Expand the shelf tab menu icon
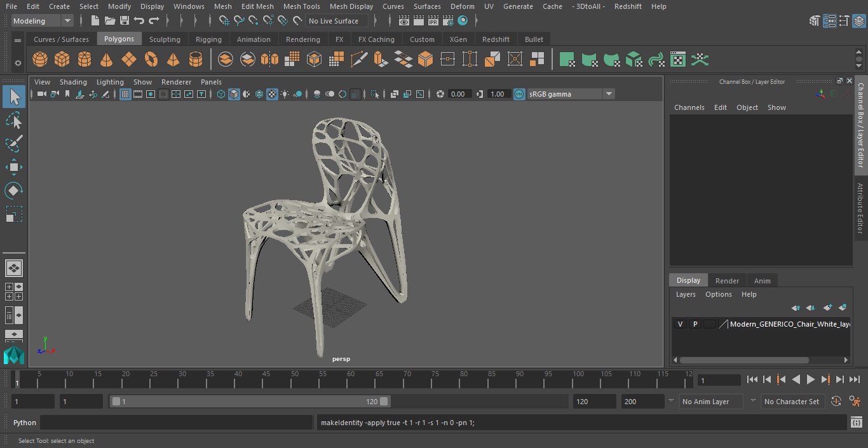Screen dimensions: 868x448 18,40
